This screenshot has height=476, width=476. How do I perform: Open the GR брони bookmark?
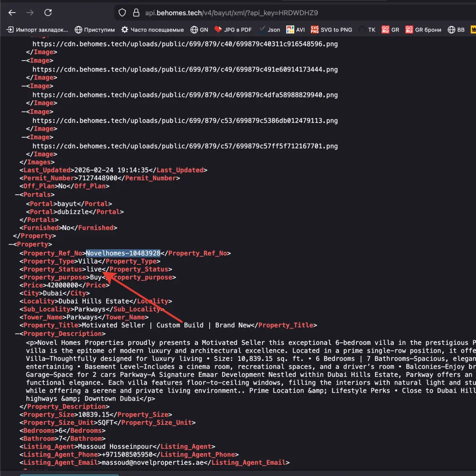[x=423, y=30]
